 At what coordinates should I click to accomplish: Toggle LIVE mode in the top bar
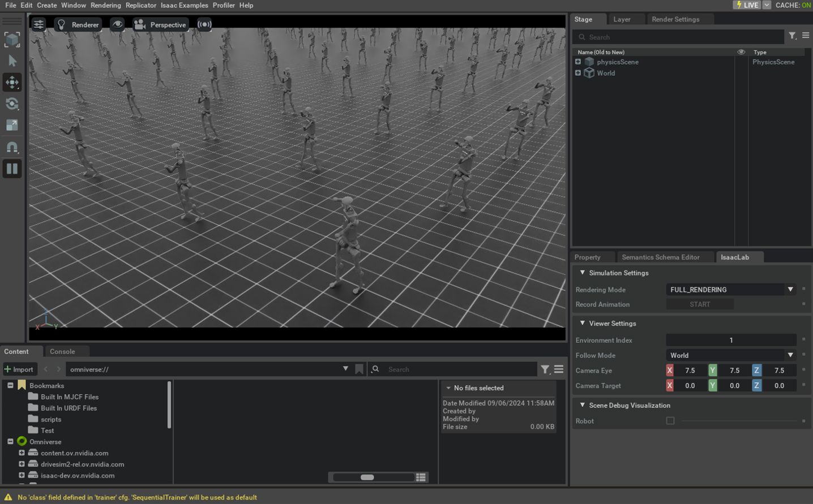(747, 5)
